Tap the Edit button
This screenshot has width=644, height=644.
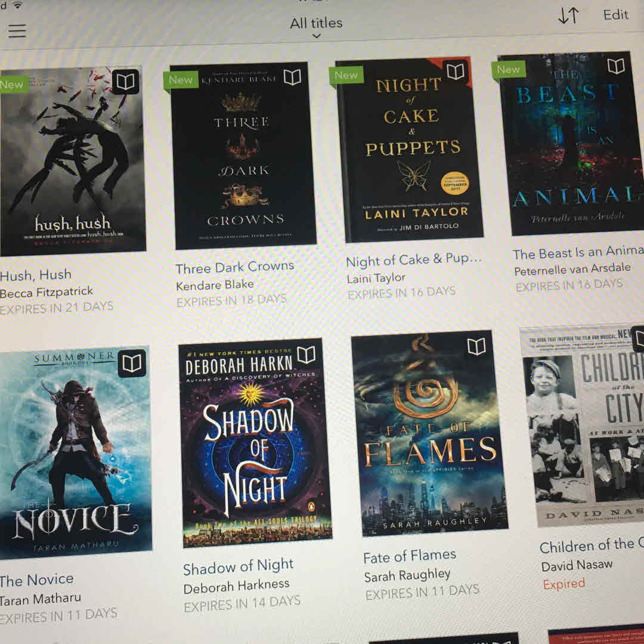point(615,15)
